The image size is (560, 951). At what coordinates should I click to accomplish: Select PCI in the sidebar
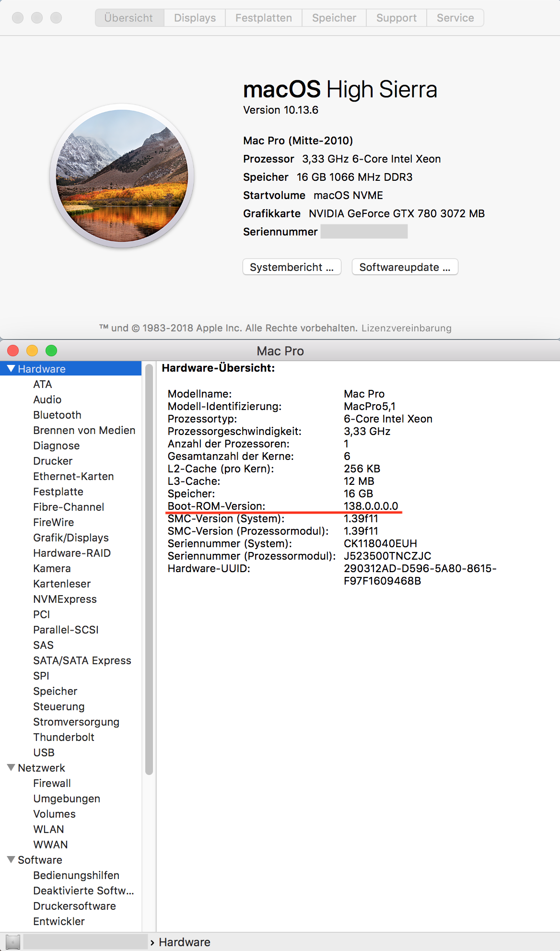coord(42,614)
